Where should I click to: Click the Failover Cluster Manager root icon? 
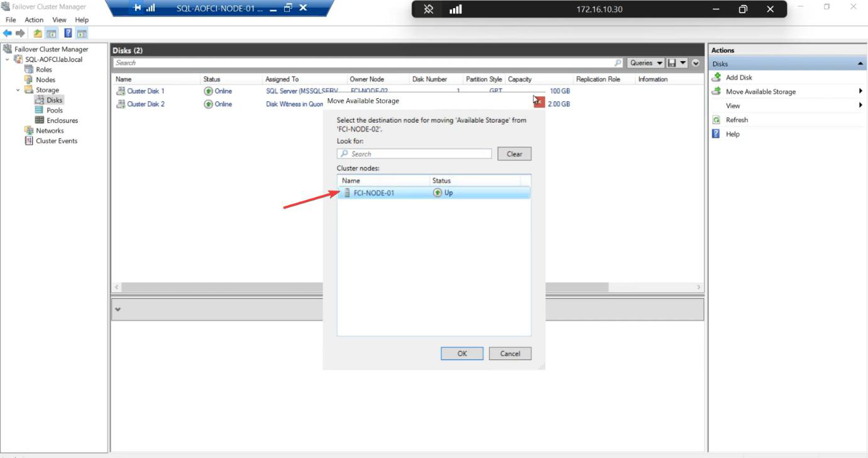(8, 49)
